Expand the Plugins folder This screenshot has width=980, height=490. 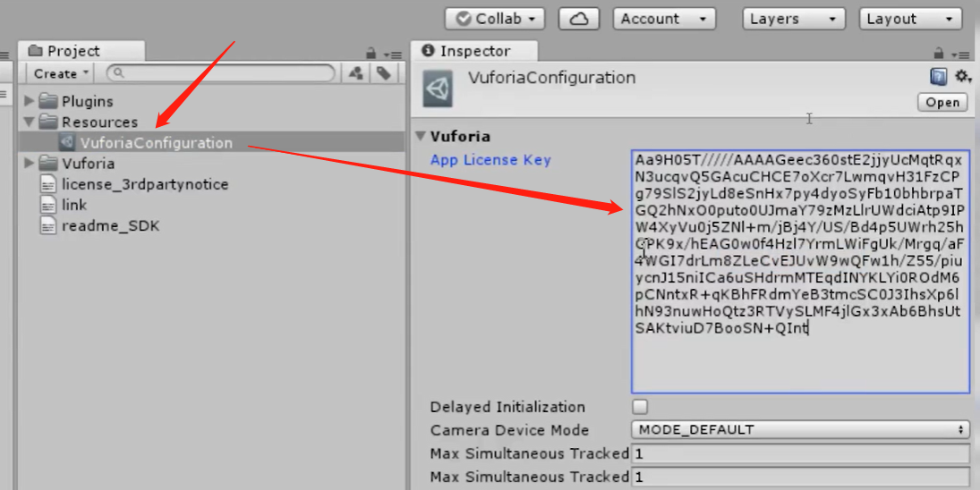tap(29, 100)
